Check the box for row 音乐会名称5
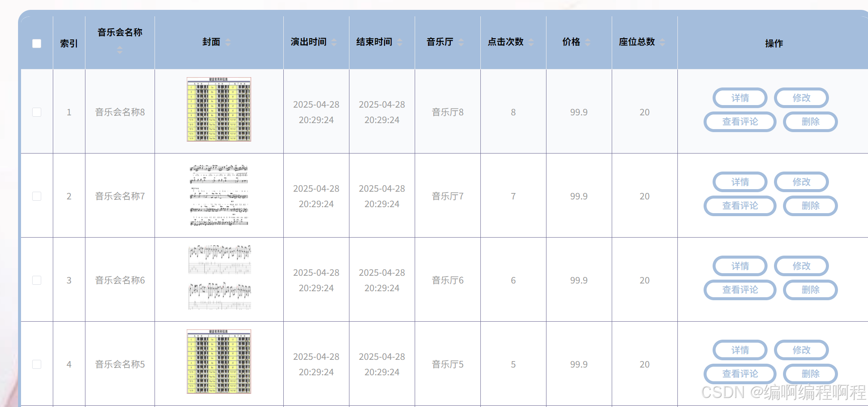The height and width of the screenshot is (407, 868). point(37,364)
